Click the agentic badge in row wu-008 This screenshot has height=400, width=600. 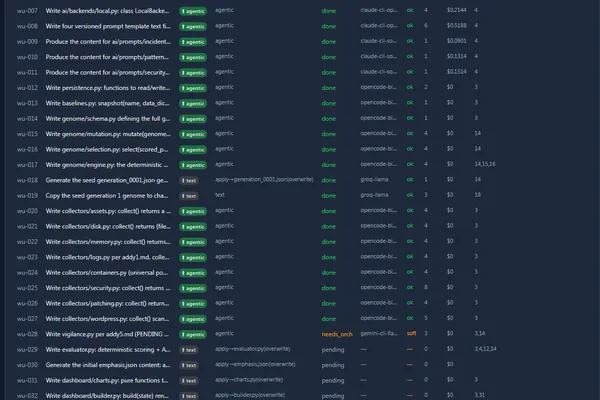193,26
